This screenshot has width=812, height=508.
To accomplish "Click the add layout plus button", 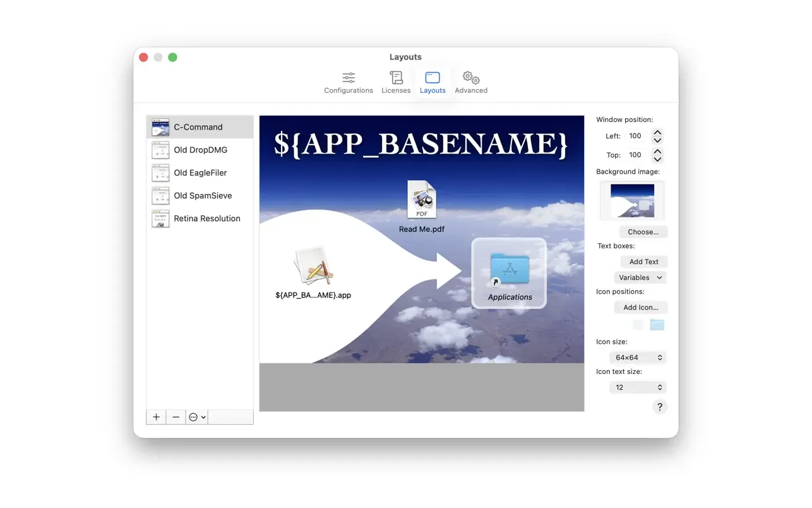I will (156, 417).
